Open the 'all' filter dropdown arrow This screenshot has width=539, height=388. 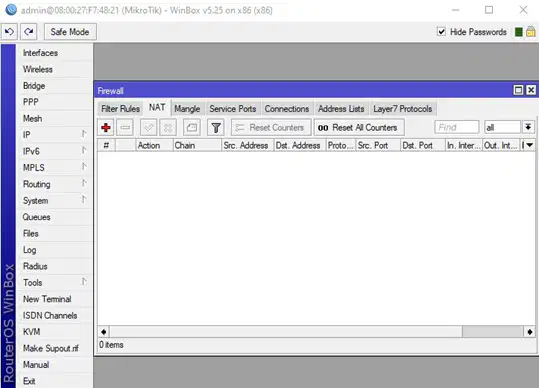point(528,127)
